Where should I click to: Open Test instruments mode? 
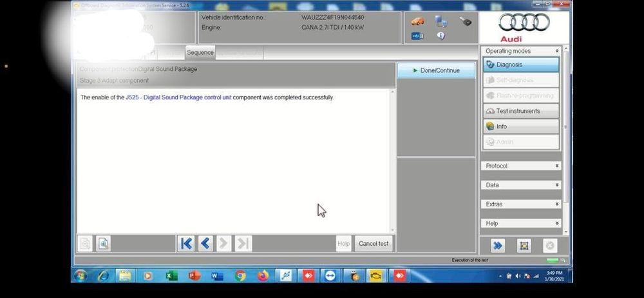521,111
